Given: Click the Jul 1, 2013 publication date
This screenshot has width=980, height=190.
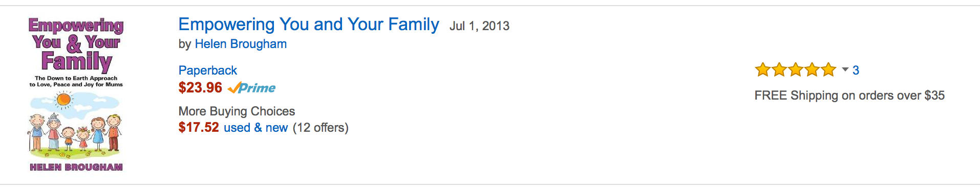Looking at the screenshot, I should pos(479,26).
